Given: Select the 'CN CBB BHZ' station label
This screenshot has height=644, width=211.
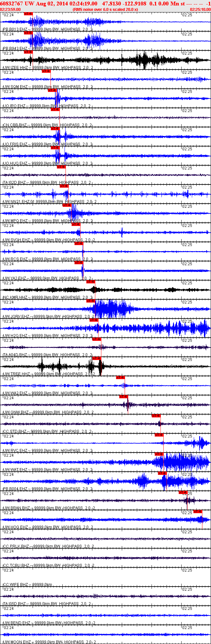Looking at the screenshot, I should point(15,125).
